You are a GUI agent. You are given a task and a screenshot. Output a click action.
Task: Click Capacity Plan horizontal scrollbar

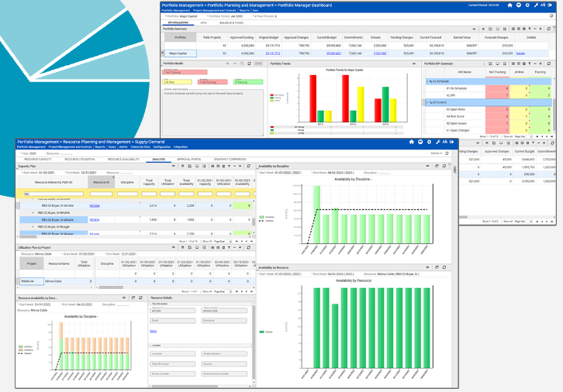tap(28, 237)
